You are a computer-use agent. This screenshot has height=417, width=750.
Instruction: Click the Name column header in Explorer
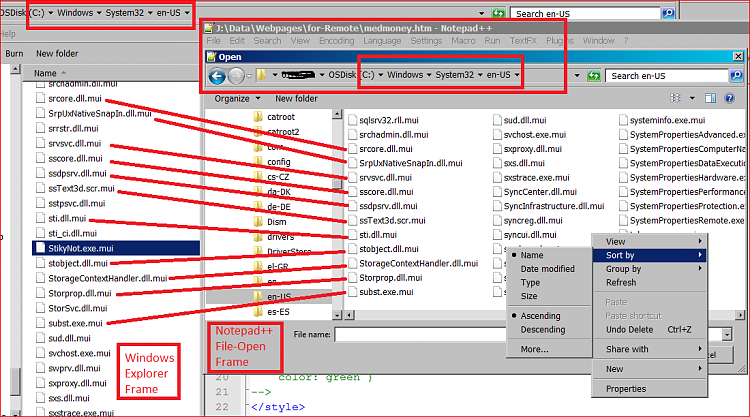click(45, 73)
